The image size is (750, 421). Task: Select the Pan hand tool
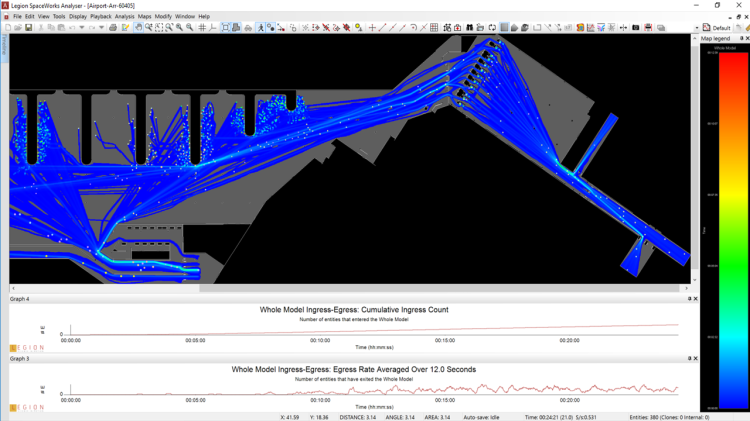click(x=138, y=28)
